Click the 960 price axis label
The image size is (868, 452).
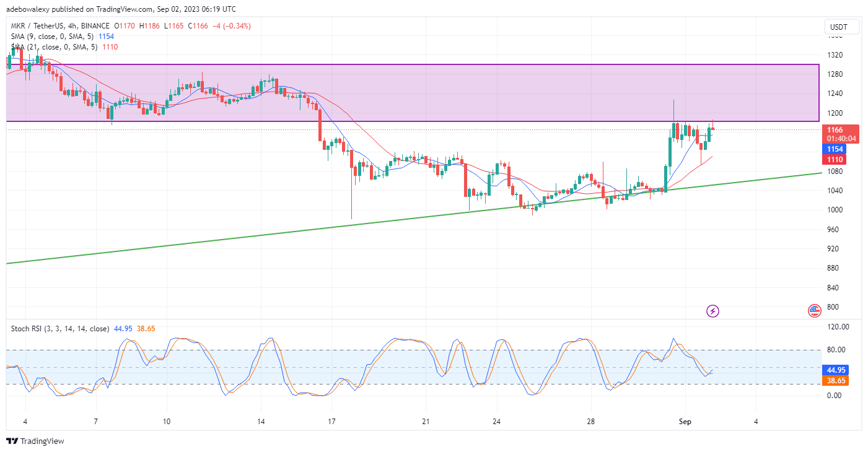point(832,230)
